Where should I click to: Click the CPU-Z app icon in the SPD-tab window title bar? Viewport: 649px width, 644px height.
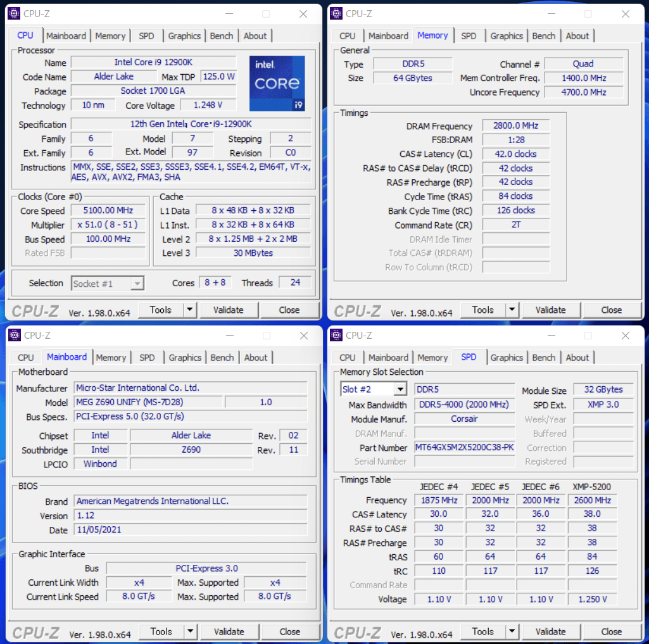pos(336,335)
